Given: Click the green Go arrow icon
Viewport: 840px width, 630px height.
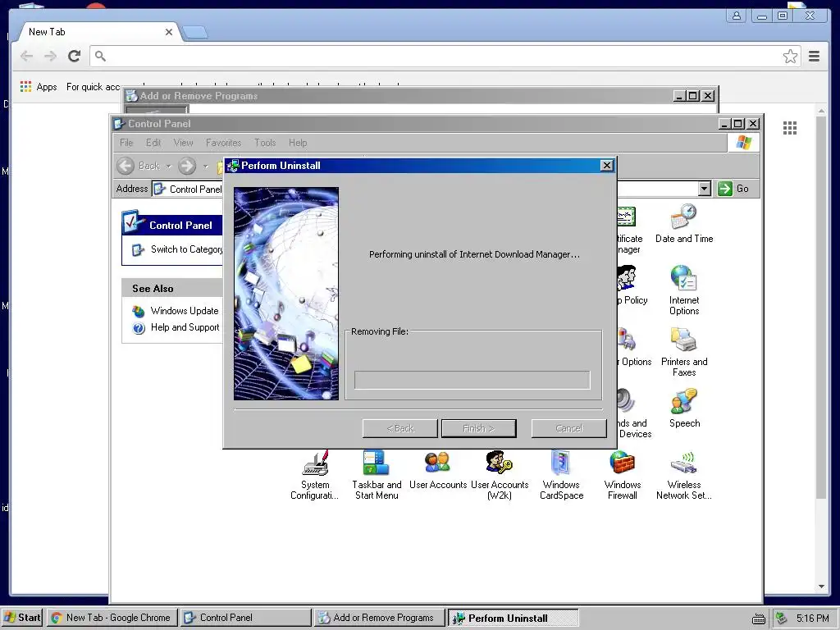Looking at the screenshot, I should click(x=725, y=189).
